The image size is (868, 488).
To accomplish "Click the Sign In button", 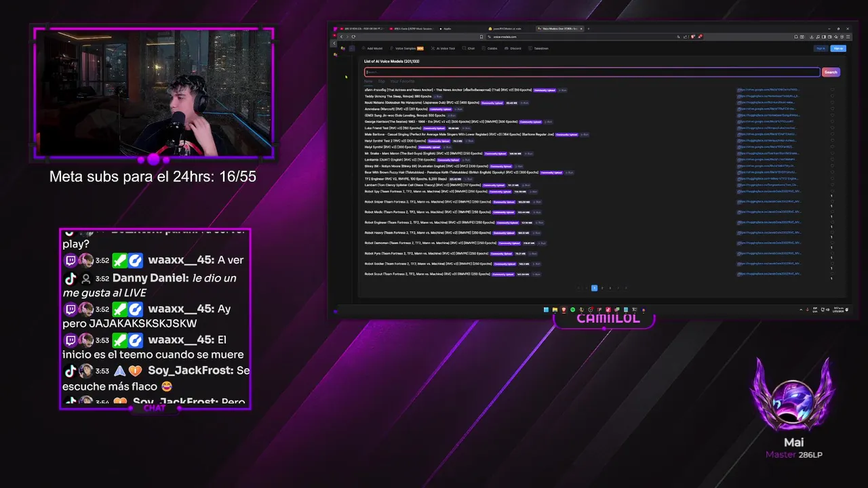I will (x=821, y=49).
